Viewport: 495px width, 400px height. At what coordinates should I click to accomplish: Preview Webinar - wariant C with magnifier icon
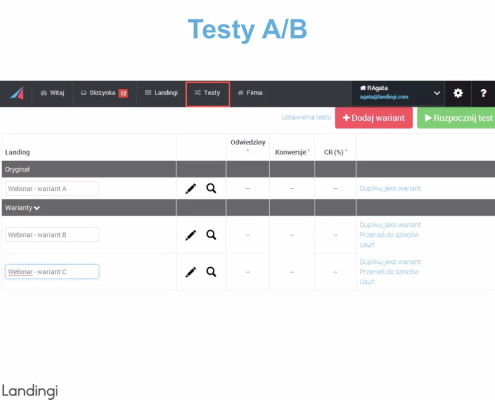tap(211, 272)
